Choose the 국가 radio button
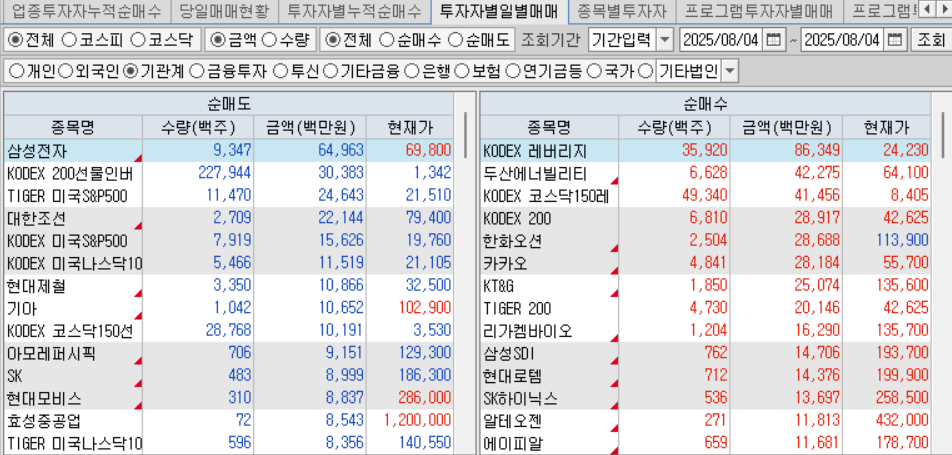 click(593, 72)
